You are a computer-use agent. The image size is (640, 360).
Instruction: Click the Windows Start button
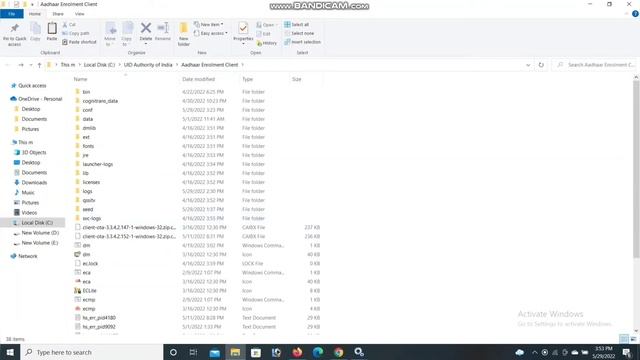[x=10, y=352]
